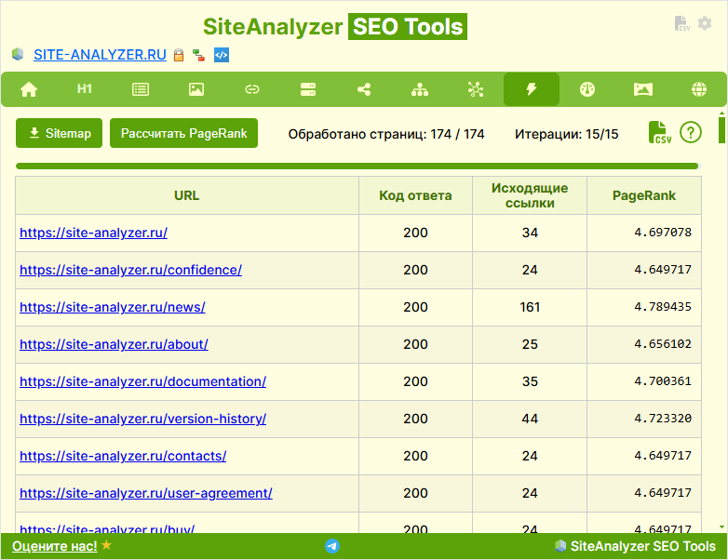Click the redirect structure icon near domain
The height and width of the screenshot is (560, 728).
click(x=198, y=55)
